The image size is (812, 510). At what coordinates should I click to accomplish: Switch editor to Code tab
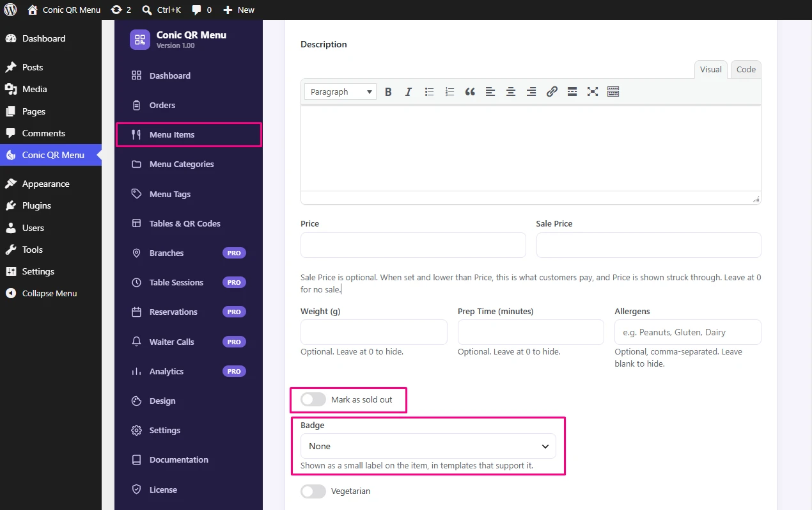tap(746, 69)
